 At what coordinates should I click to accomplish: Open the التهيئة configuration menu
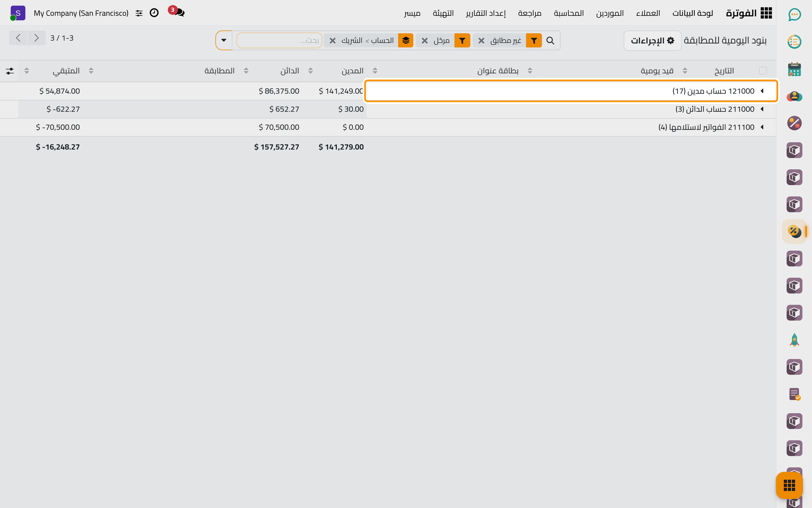tap(443, 13)
